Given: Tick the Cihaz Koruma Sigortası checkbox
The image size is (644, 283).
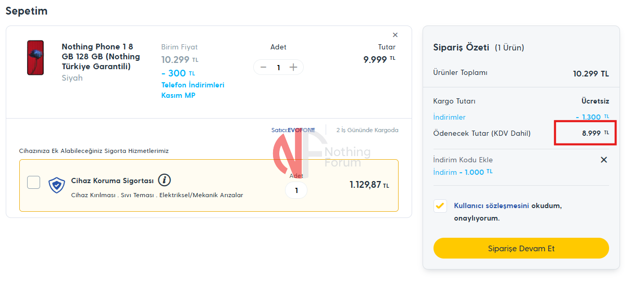Looking at the screenshot, I should (x=34, y=183).
